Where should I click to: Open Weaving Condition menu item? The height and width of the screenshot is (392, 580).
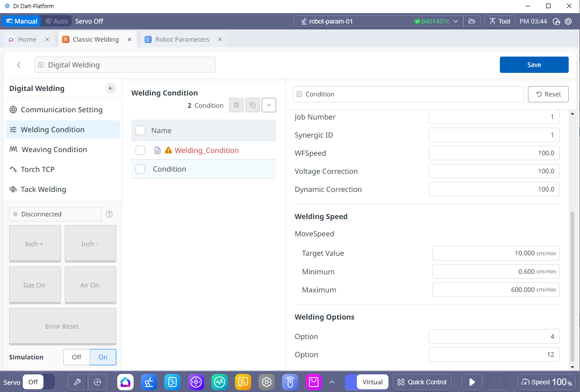54,149
